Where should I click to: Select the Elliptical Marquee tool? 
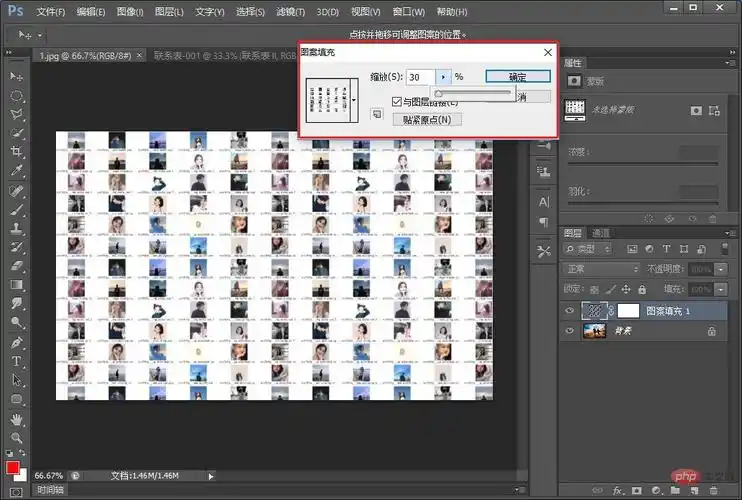click(x=17, y=96)
